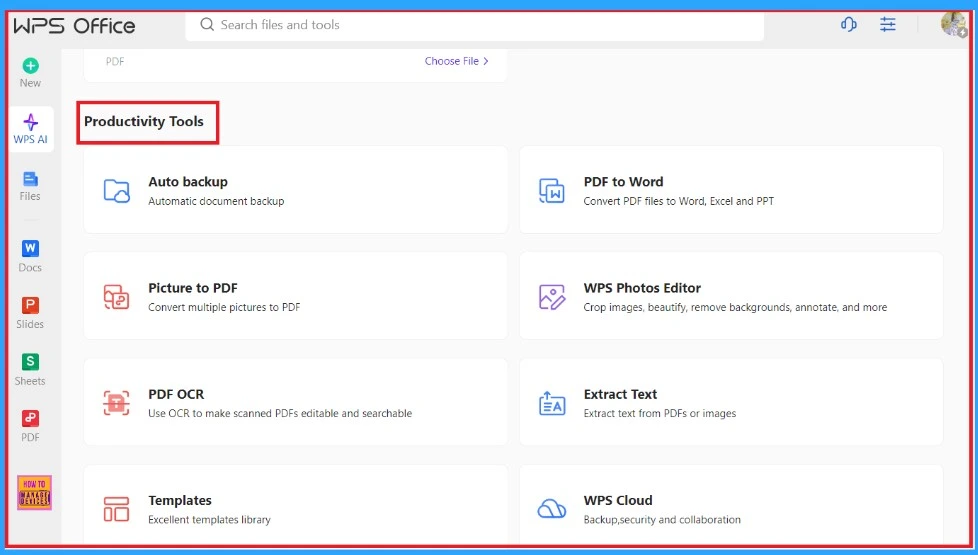978x555 pixels.
Task: Click the 'PDF' label beside Choose File
Action: point(115,61)
